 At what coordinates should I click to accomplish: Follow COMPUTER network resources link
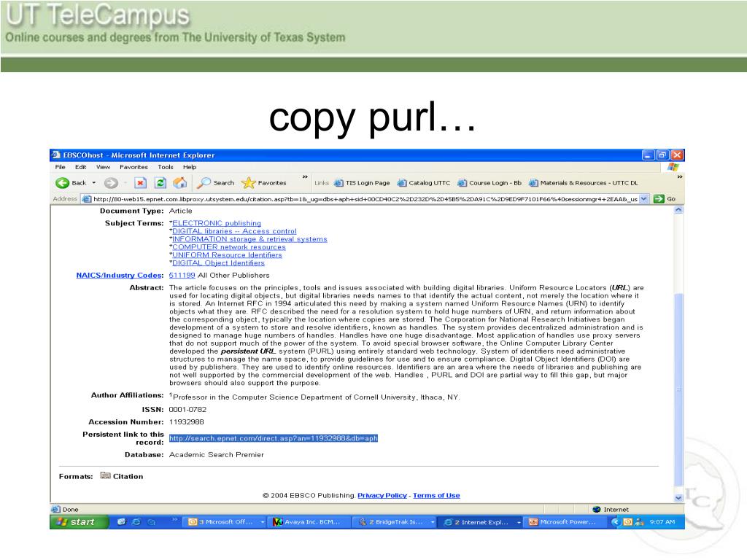228,247
